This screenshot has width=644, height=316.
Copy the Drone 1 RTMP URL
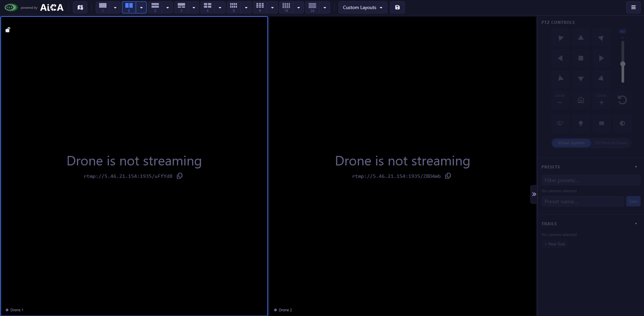tap(180, 176)
